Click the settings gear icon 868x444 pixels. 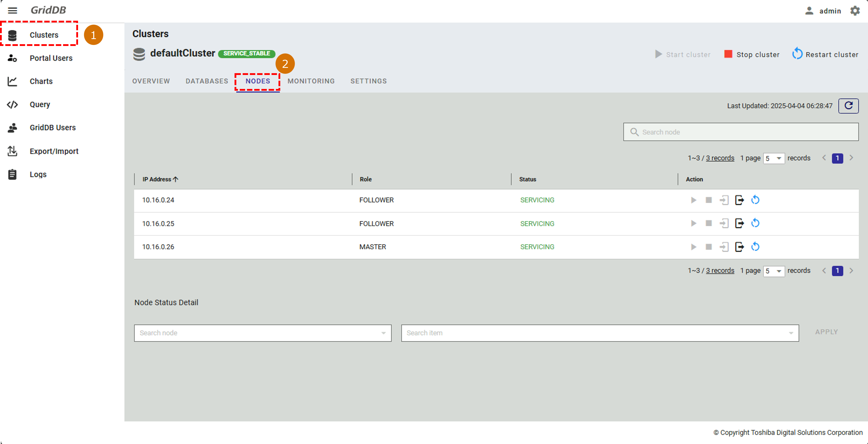click(x=855, y=11)
